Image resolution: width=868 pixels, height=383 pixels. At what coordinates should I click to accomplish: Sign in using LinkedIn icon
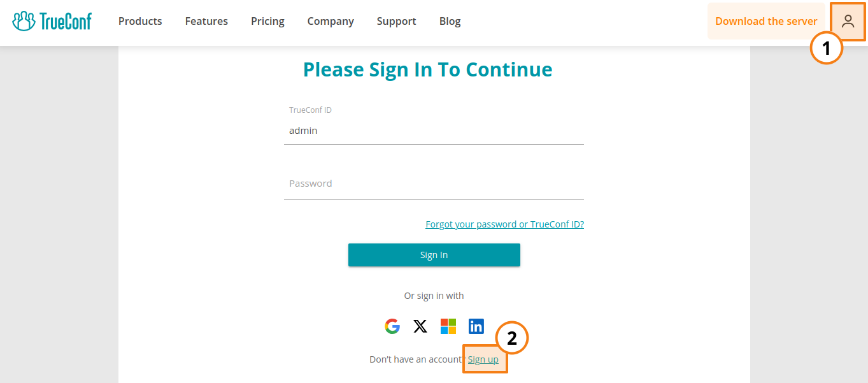pyautogui.click(x=476, y=326)
